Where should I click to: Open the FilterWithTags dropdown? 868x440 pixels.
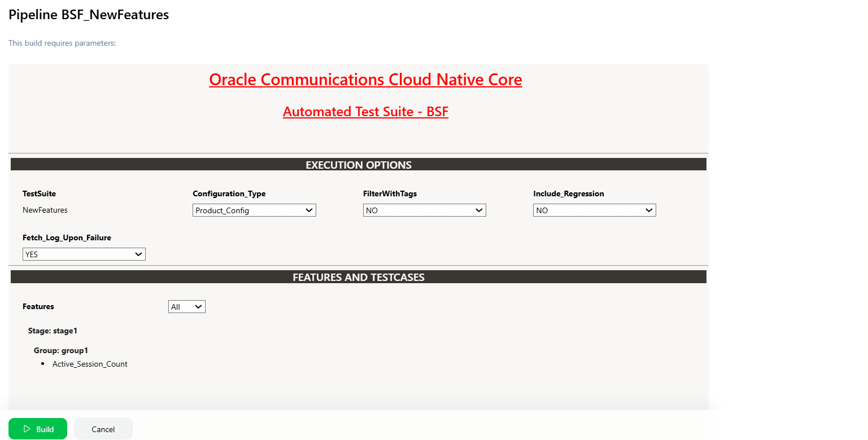coord(424,210)
